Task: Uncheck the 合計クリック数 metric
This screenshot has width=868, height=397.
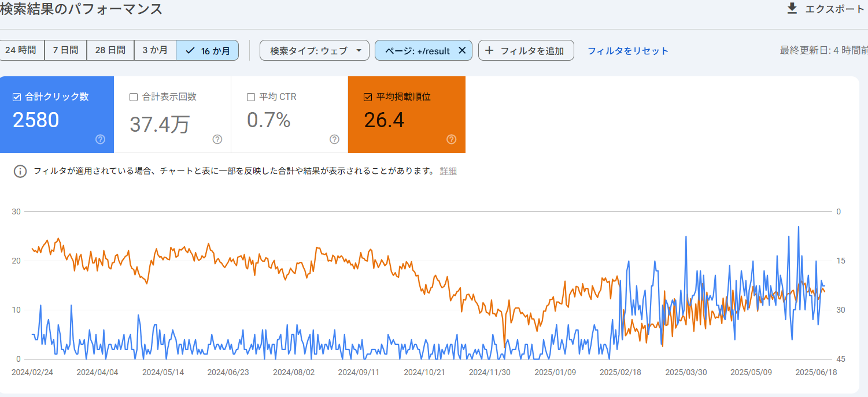Action: tap(16, 97)
